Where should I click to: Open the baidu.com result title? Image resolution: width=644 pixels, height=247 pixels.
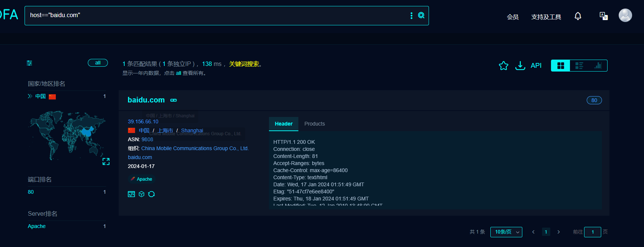tap(146, 100)
